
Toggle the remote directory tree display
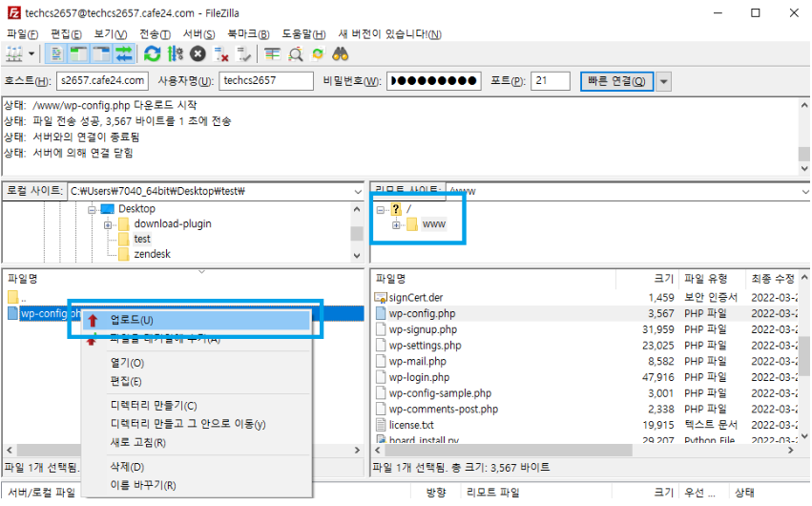pyautogui.click(x=101, y=53)
